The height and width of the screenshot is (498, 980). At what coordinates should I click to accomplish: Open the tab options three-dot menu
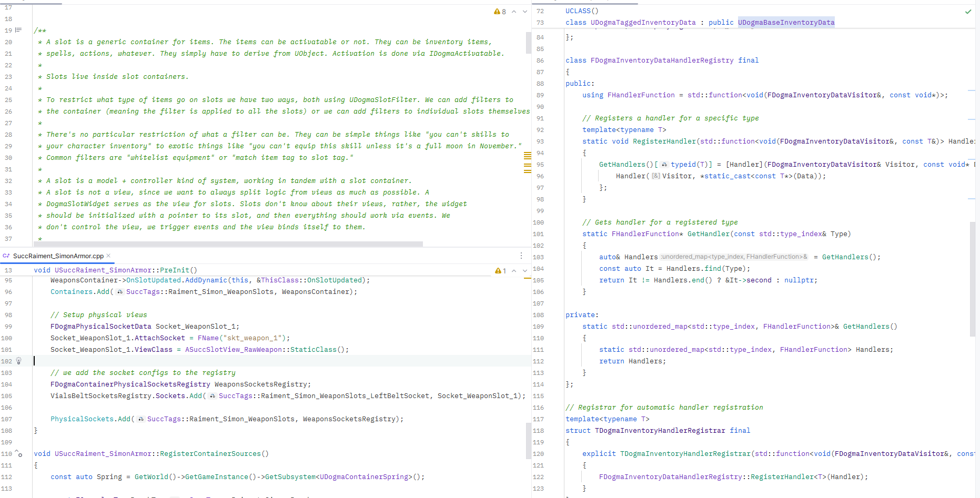[x=521, y=256]
